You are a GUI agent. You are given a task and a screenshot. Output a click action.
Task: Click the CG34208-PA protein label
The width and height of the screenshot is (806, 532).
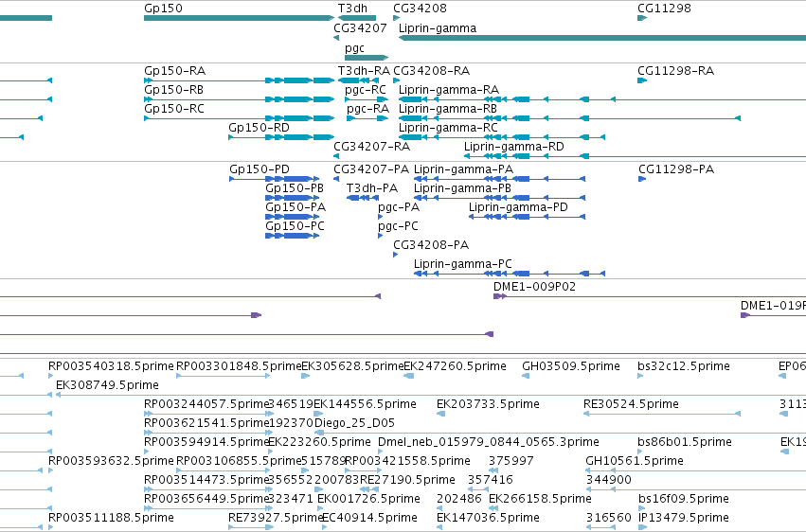point(431,245)
